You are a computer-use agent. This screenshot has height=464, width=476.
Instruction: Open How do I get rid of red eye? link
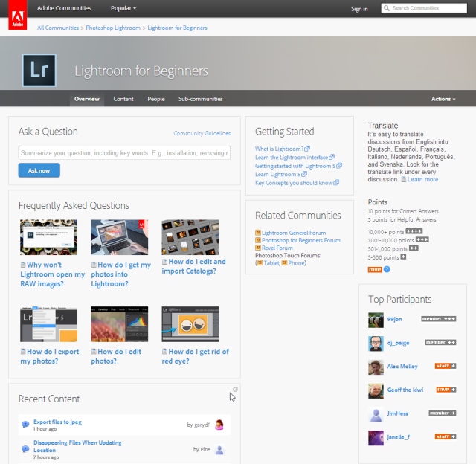coord(195,356)
